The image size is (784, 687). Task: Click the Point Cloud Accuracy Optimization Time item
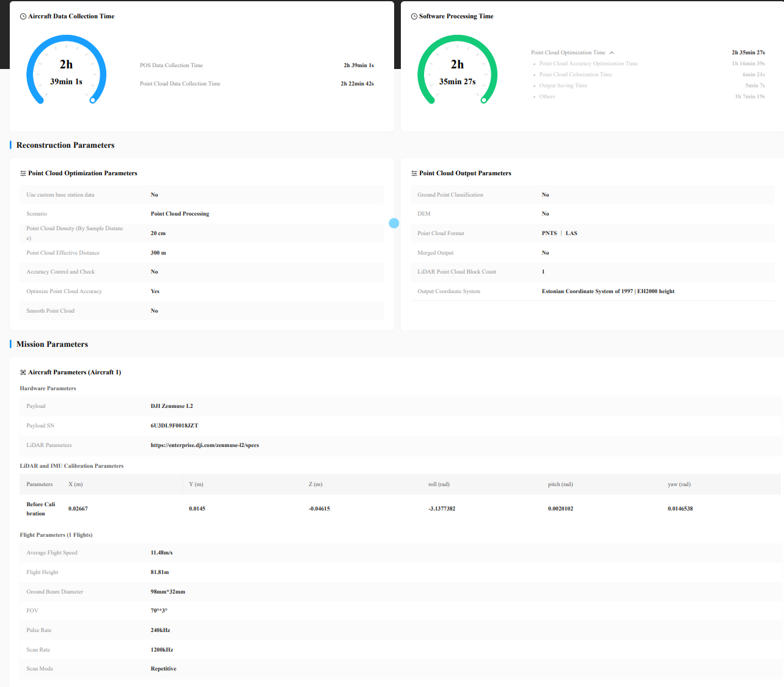588,64
